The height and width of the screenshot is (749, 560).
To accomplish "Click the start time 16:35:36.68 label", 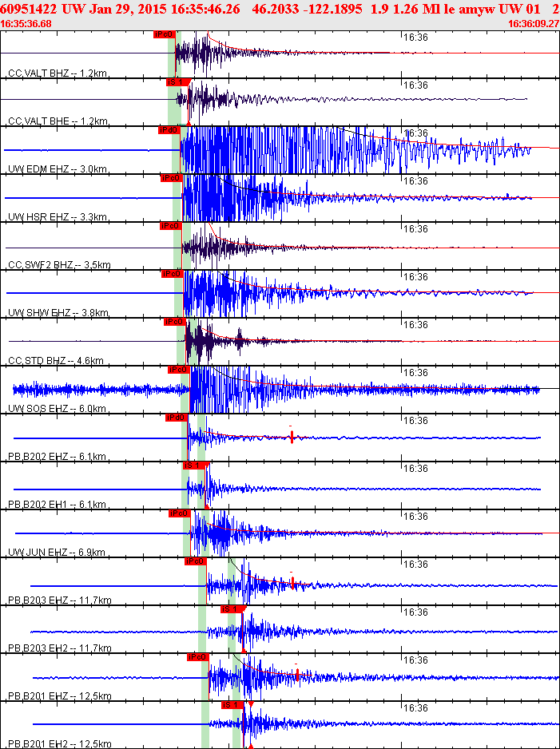I will [26, 24].
